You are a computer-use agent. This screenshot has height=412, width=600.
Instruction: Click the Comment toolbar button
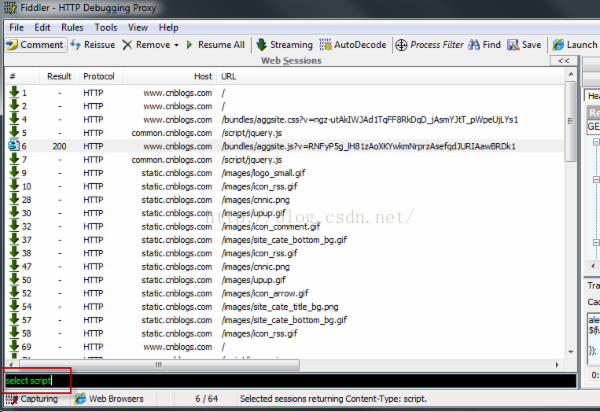tap(36, 45)
